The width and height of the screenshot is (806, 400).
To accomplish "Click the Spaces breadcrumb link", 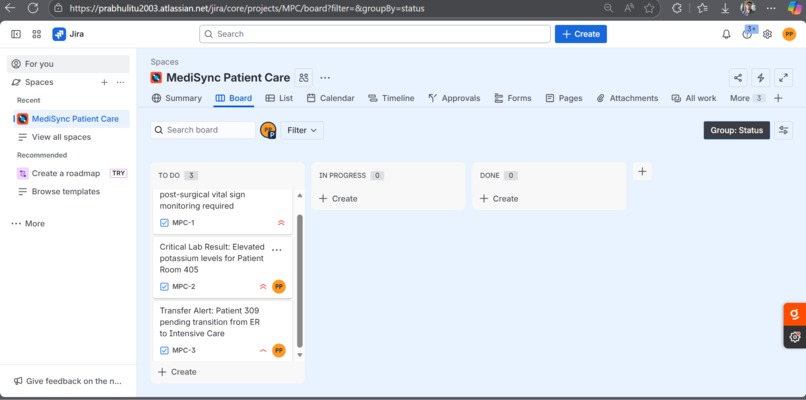I will [164, 62].
